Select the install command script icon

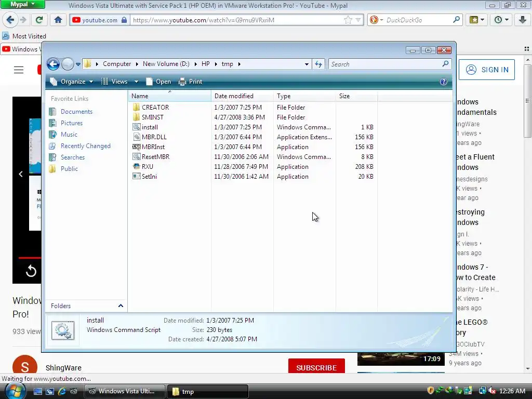pos(137,127)
